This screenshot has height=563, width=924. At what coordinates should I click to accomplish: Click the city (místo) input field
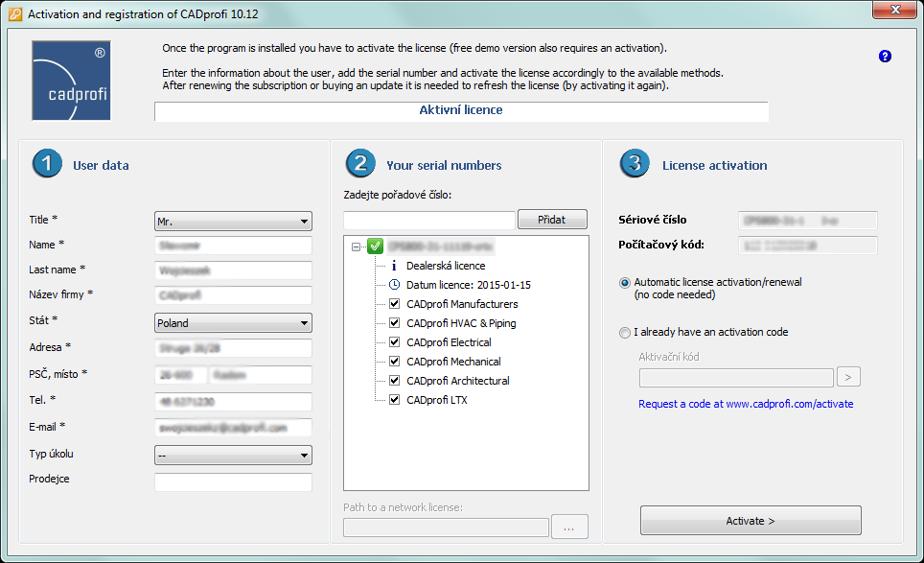click(x=261, y=375)
